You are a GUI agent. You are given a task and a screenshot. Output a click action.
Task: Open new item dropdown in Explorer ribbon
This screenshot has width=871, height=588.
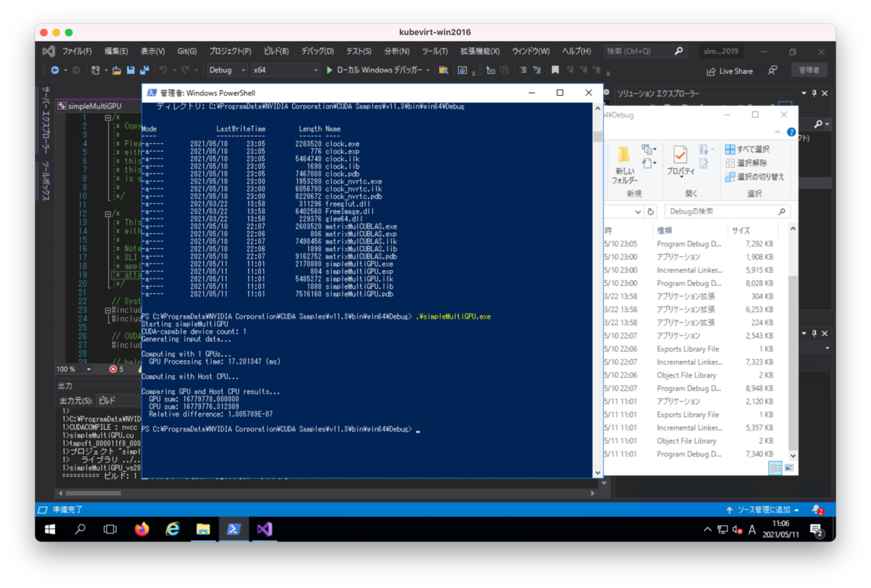[649, 150]
